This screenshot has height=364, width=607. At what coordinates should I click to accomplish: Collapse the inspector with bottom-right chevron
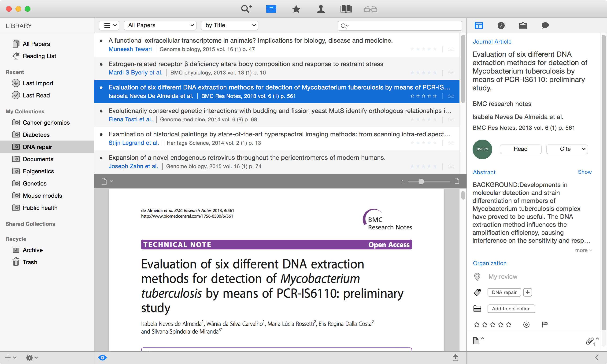pos(597,358)
